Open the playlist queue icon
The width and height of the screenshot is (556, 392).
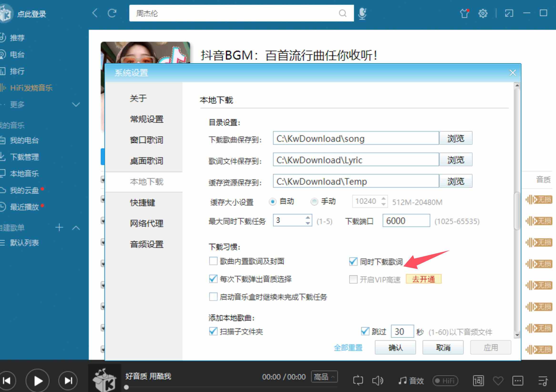pyautogui.click(x=543, y=381)
